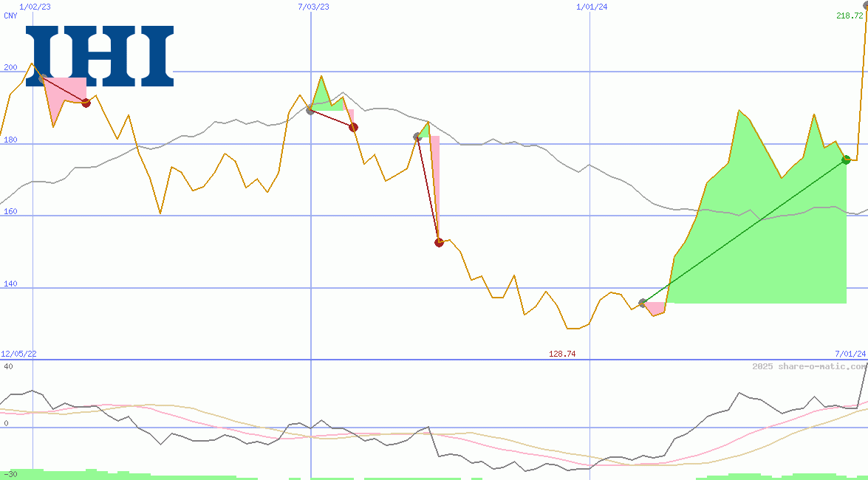Select the gray marker starting the August decline
The height and width of the screenshot is (480, 868).
416,135
